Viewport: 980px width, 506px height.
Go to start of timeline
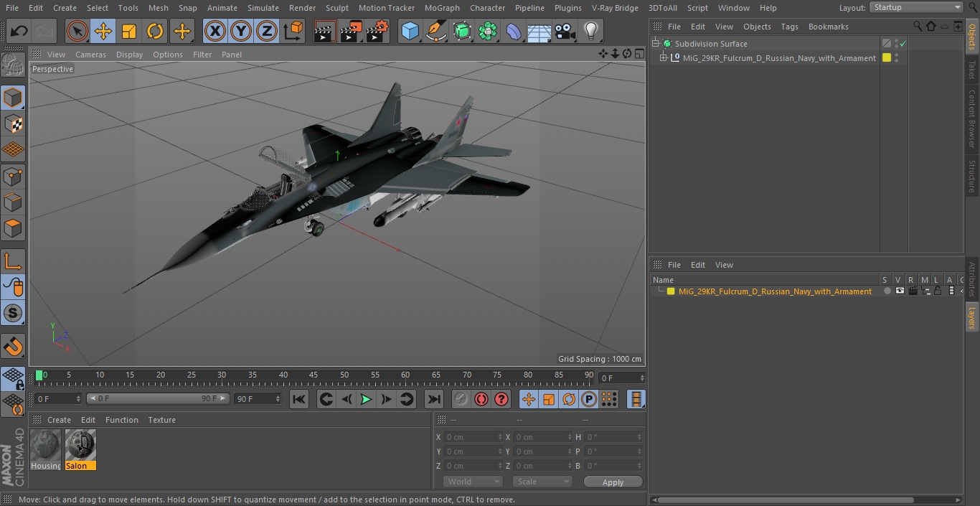click(299, 399)
